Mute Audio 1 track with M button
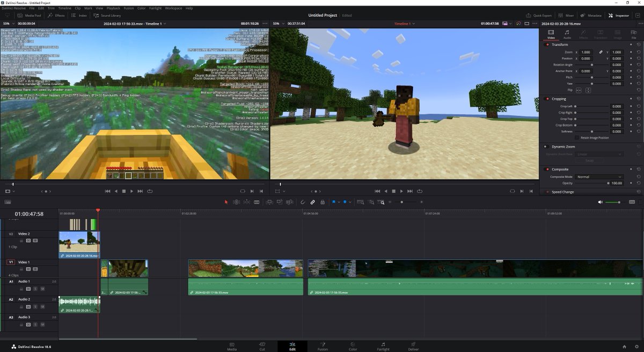644x352 pixels. tap(42, 289)
